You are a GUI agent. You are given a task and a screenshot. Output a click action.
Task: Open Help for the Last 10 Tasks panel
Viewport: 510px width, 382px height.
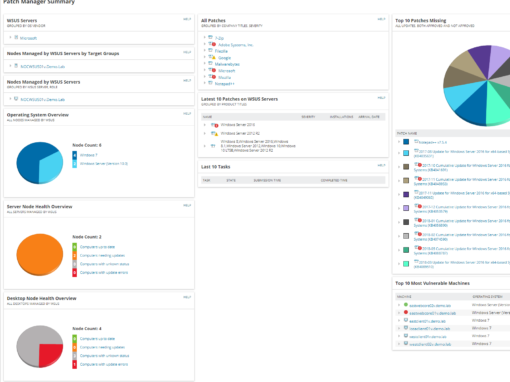click(x=381, y=165)
